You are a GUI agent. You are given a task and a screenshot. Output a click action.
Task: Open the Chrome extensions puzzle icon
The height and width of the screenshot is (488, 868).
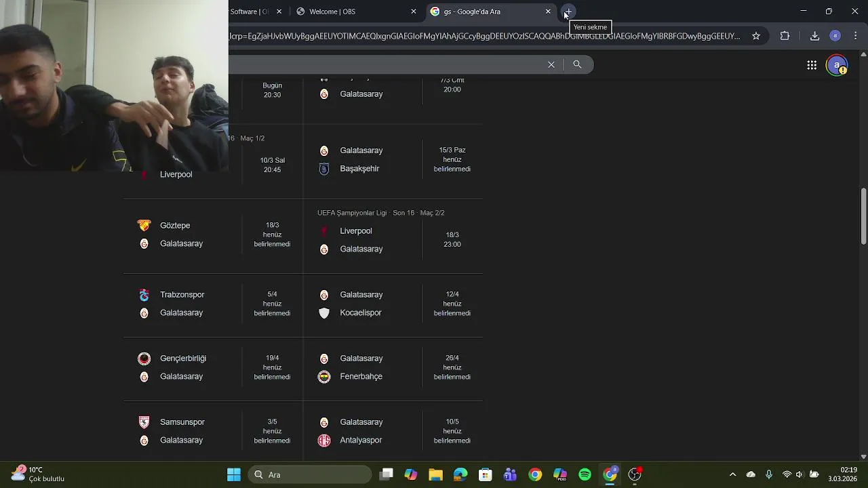pos(785,36)
